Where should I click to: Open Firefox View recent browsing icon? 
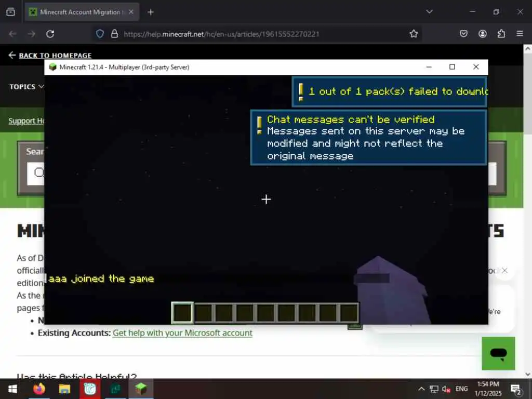click(x=10, y=12)
